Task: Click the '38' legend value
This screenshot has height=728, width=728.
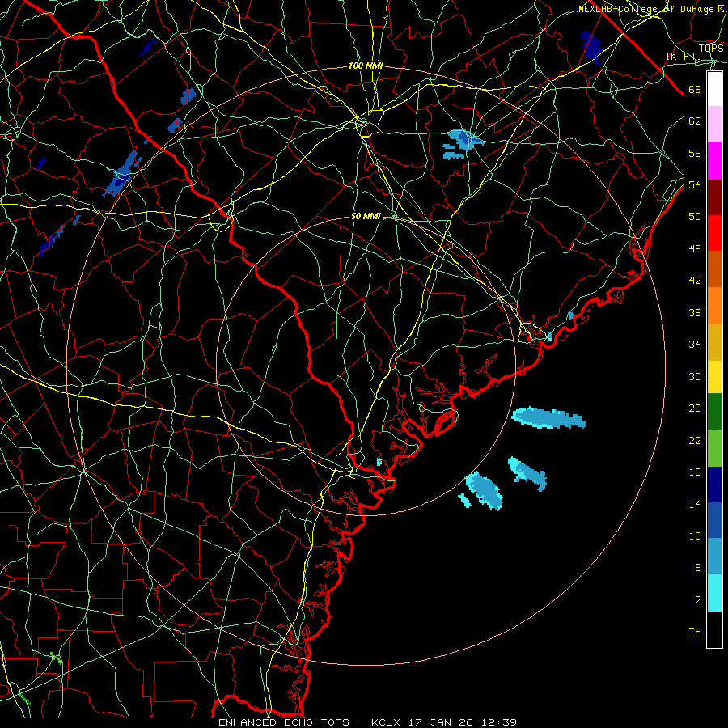Action: tap(695, 312)
